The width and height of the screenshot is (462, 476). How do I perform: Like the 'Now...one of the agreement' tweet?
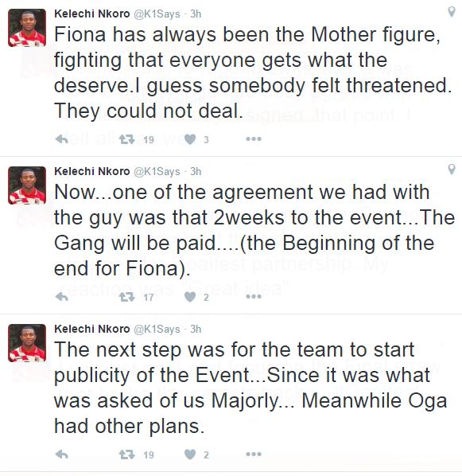pos(190,297)
